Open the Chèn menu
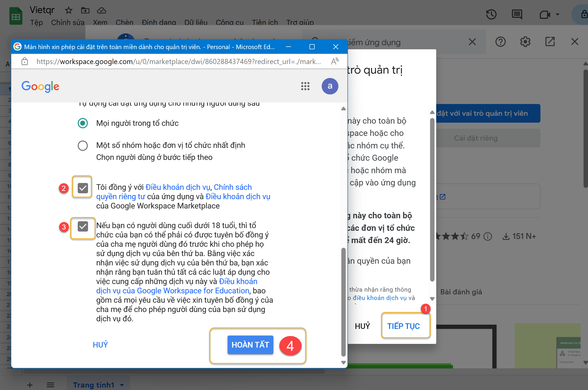The width and height of the screenshot is (588, 390). click(x=124, y=22)
